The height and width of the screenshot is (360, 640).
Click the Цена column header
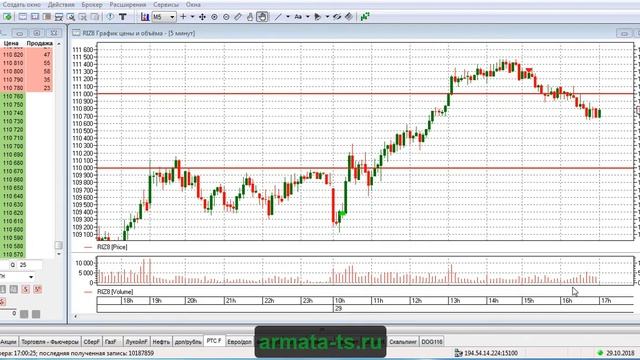[x=11, y=43]
